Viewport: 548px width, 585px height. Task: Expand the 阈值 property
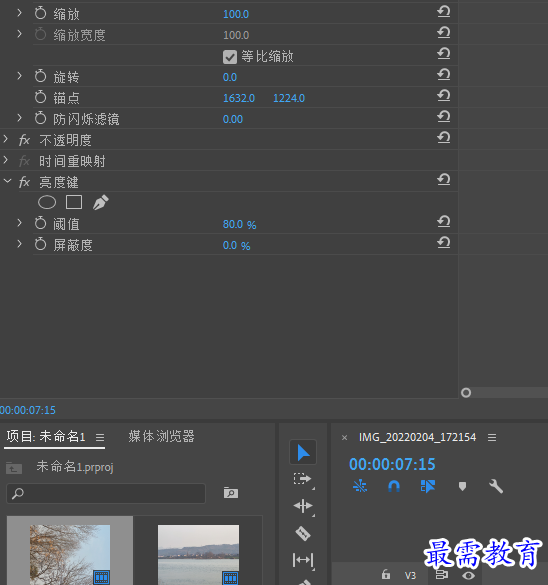click(19, 223)
